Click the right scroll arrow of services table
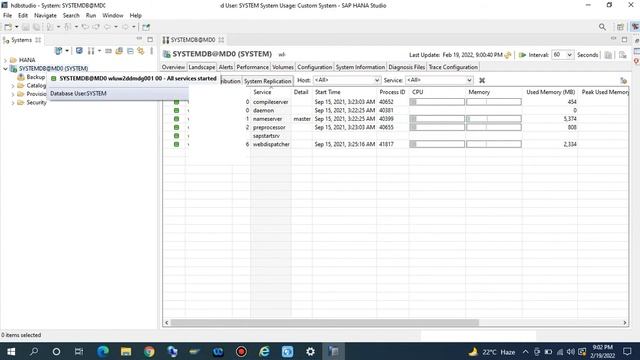Image resolution: width=640 pixels, height=360 pixels. coord(624,322)
